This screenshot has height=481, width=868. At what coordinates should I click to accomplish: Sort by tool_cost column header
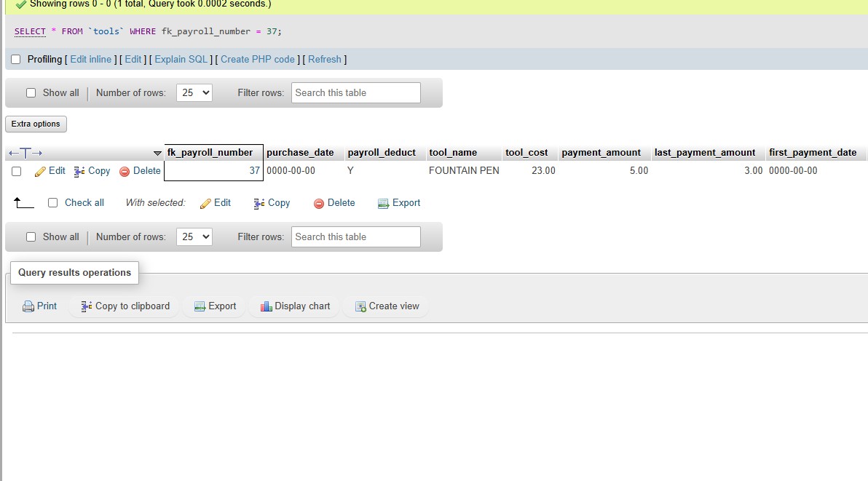pyautogui.click(x=526, y=153)
